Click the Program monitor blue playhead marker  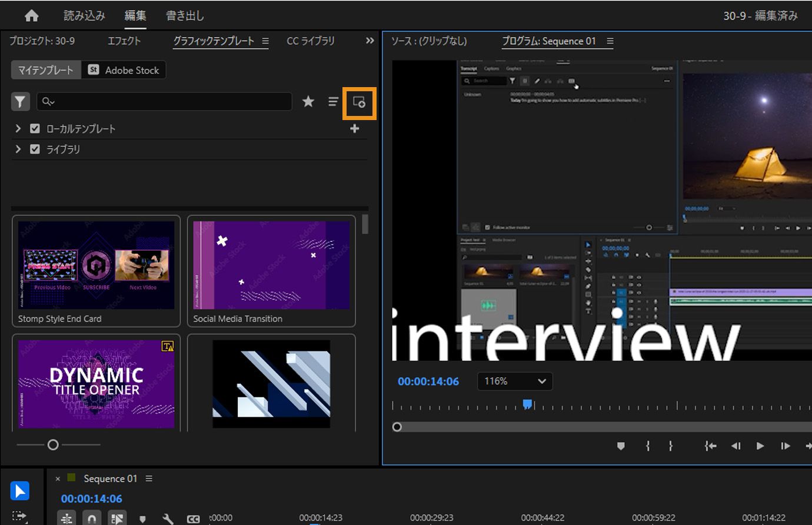[x=528, y=404]
